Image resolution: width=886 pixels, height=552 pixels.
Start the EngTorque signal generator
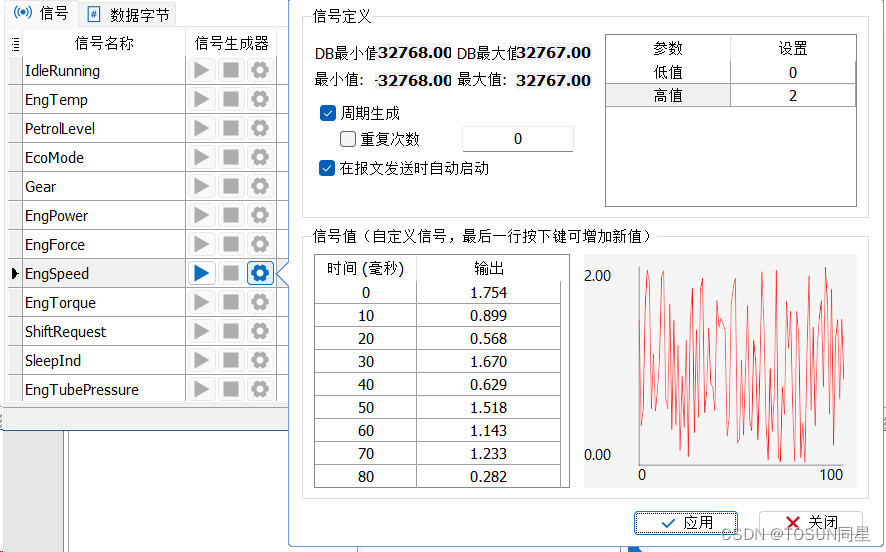(x=201, y=302)
